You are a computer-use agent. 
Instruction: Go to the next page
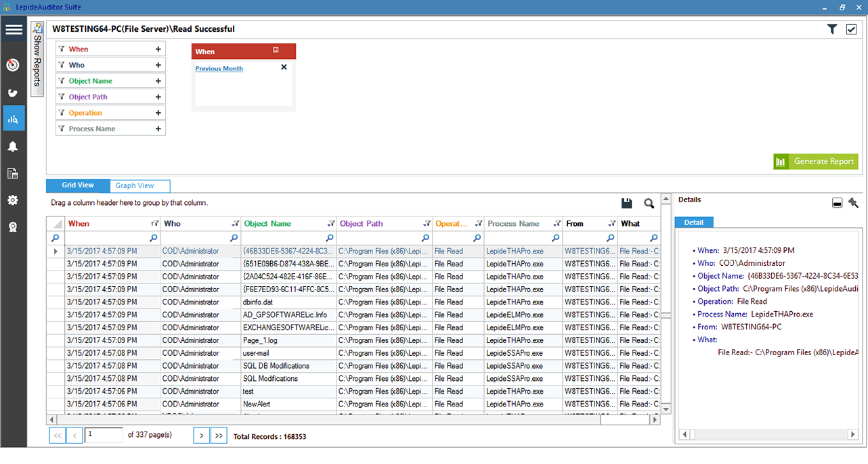[x=201, y=436]
